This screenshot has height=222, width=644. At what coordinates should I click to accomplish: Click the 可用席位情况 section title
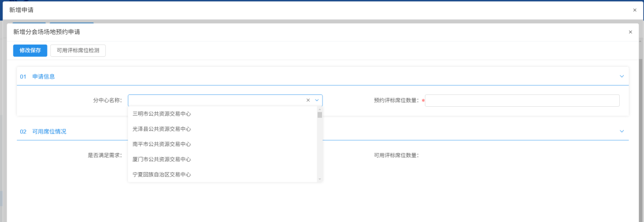click(49, 132)
